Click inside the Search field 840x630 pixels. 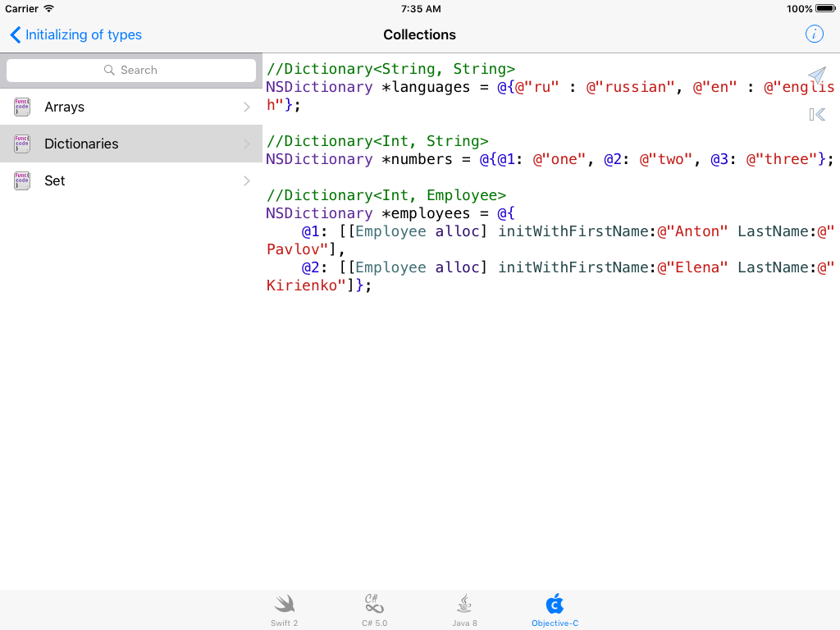click(131, 71)
